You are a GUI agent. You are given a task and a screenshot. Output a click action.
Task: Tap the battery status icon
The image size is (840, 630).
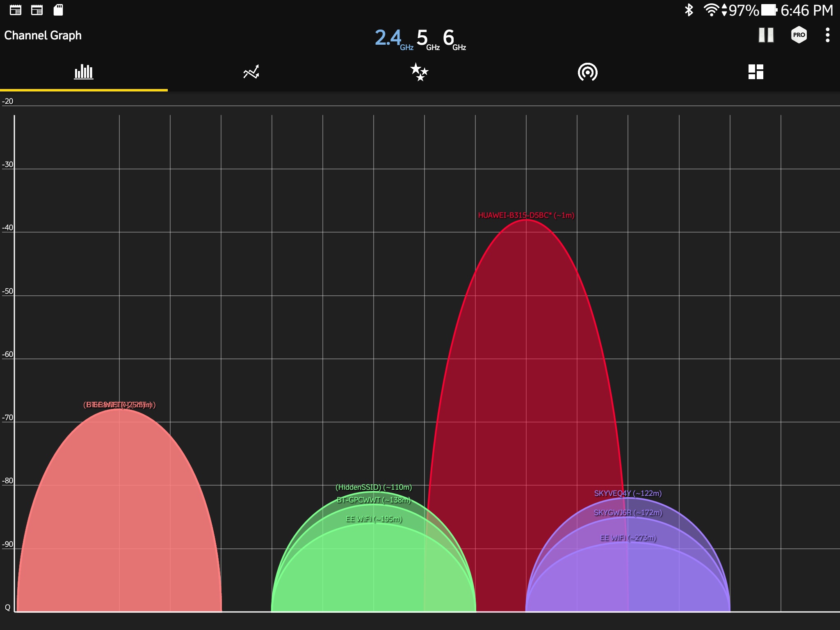tap(769, 10)
